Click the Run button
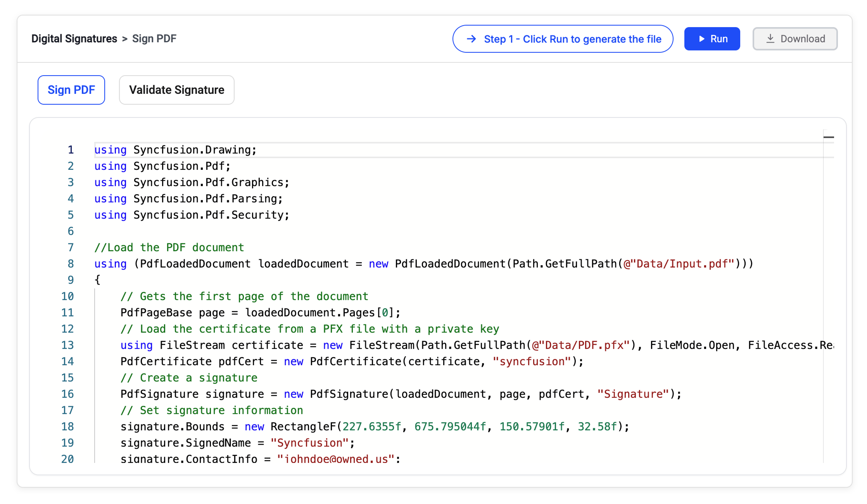The height and width of the screenshot is (504, 867). click(x=712, y=39)
